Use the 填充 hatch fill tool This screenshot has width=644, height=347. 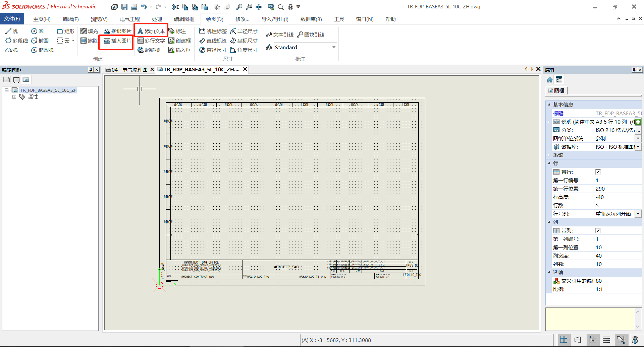[x=89, y=31]
